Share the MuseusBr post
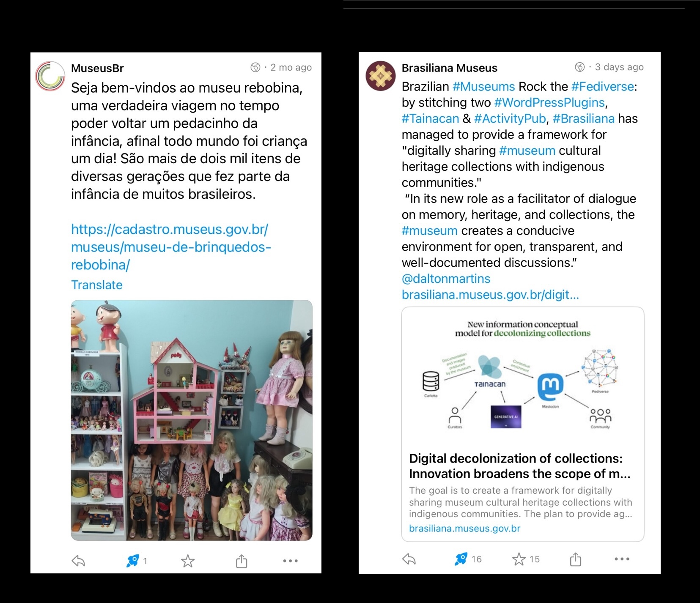 [242, 561]
